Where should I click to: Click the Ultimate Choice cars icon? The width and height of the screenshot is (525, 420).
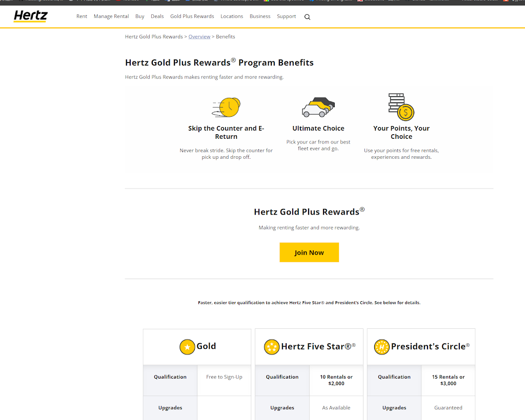coord(318,107)
